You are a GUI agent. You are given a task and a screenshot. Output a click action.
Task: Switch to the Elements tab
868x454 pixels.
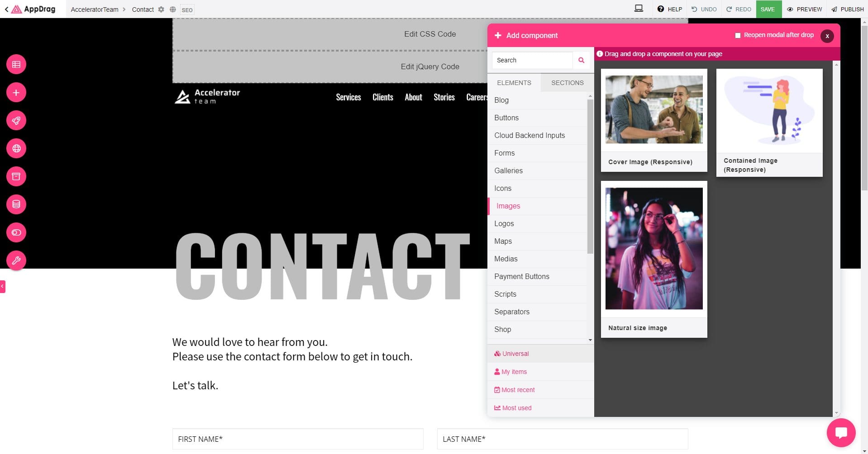click(514, 83)
